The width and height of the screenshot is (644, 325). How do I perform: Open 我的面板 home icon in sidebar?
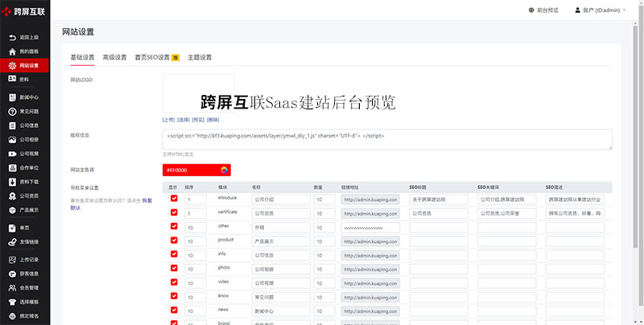coord(12,51)
